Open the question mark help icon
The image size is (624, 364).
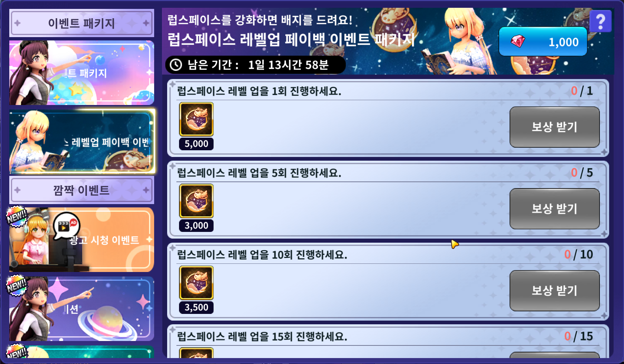click(600, 22)
